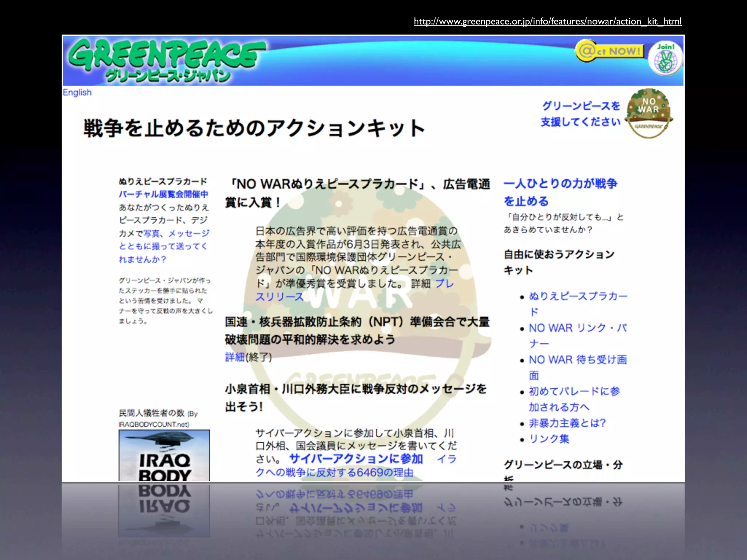This screenshot has width=747, height=560.
Task: Click the 国連・核兵器拡散防止条約 heading
Action: 357,331
